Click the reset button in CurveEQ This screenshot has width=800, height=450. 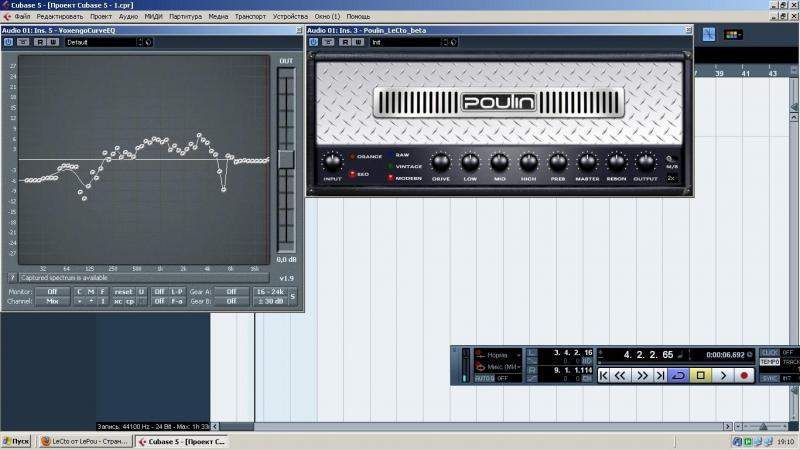[123, 291]
